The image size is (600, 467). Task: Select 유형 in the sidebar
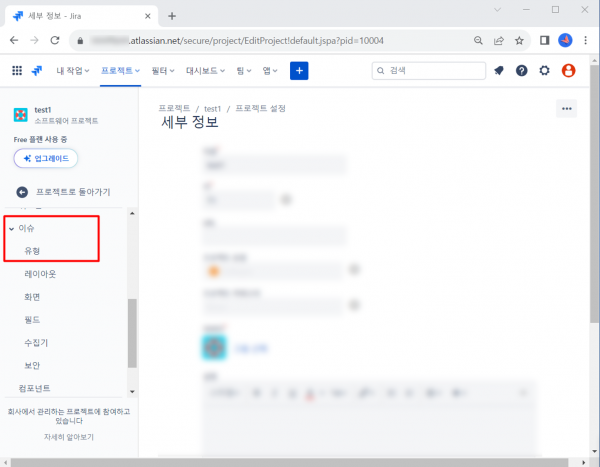click(x=32, y=250)
